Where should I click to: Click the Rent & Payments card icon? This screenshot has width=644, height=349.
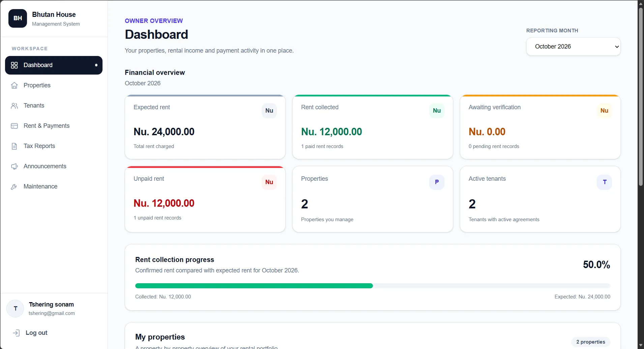14,126
